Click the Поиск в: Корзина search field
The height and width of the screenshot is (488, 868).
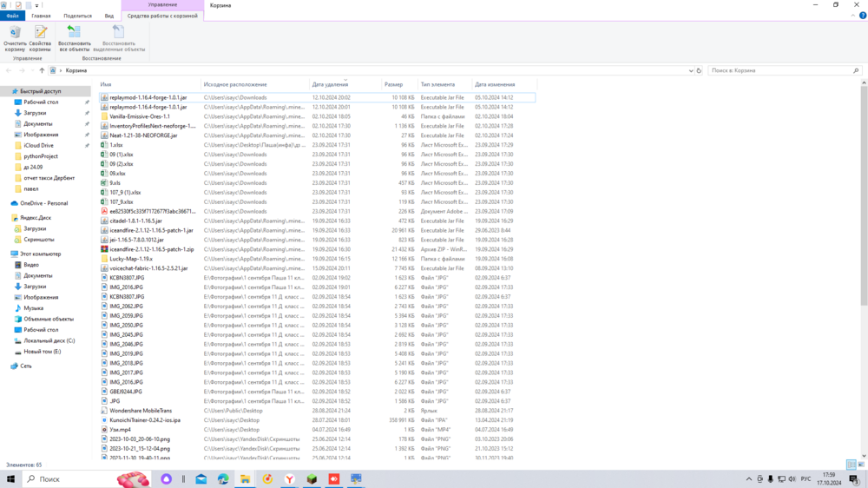pyautogui.click(x=780, y=70)
